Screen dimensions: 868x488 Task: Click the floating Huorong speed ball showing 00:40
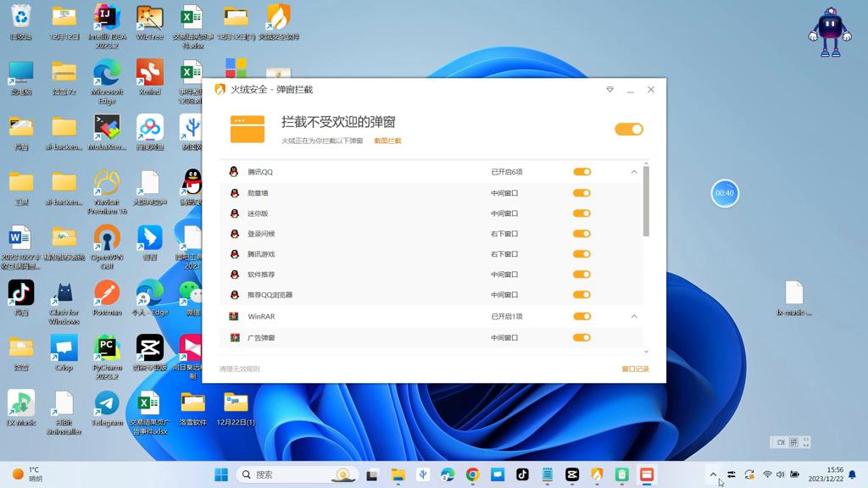pos(725,193)
